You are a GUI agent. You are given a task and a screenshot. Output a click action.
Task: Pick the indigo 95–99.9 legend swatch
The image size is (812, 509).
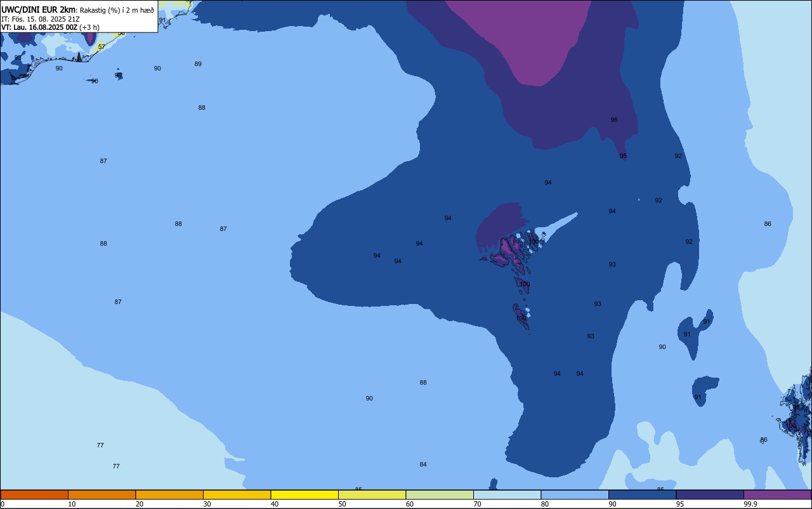coord(710,494)
